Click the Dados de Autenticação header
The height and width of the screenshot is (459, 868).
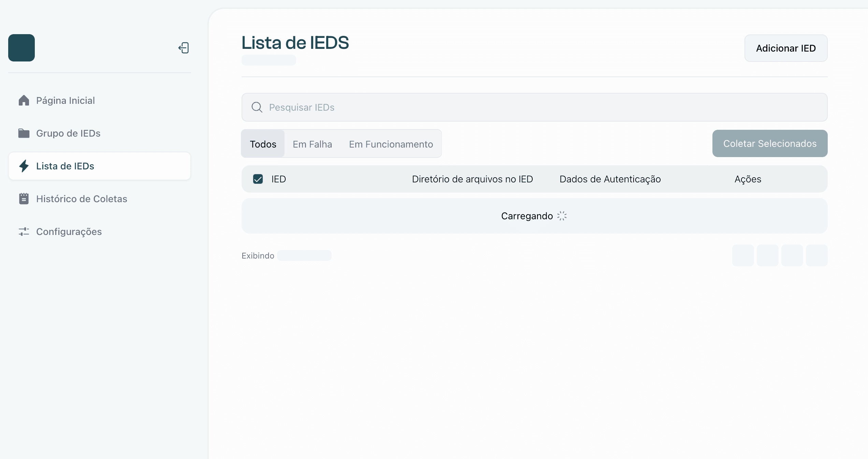coord(610,179)
